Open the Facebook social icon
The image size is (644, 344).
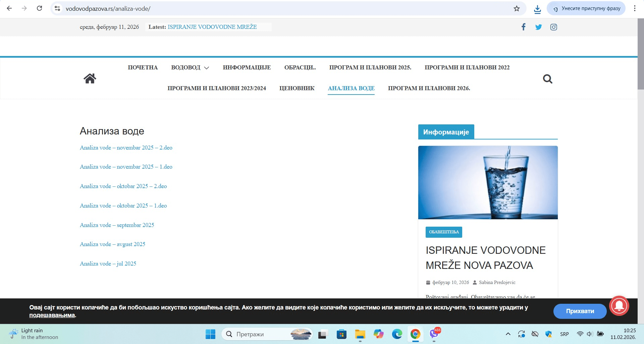pyautogui.click(x=523, y=27)
